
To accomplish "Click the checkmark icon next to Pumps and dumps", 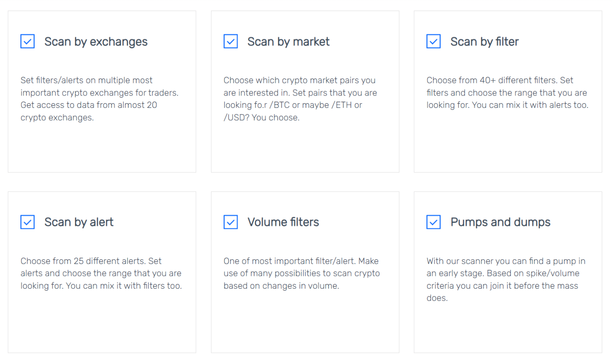I will (x=433, y=222).
